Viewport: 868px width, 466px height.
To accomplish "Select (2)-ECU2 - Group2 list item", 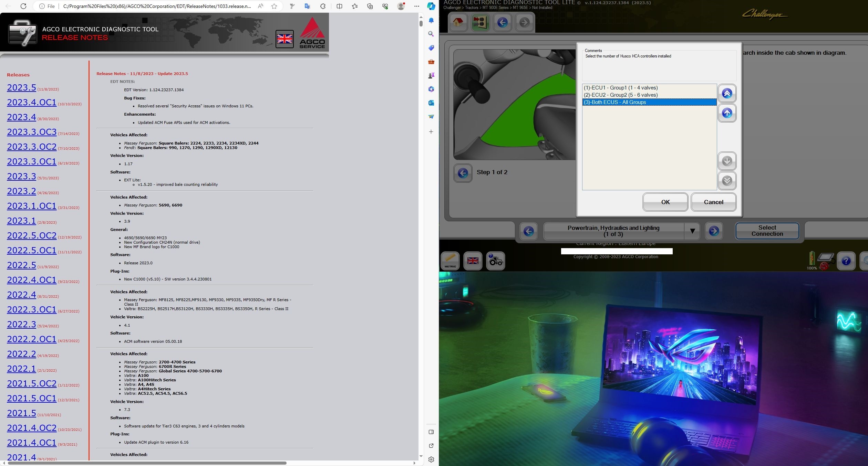I will tap(649, 95).
